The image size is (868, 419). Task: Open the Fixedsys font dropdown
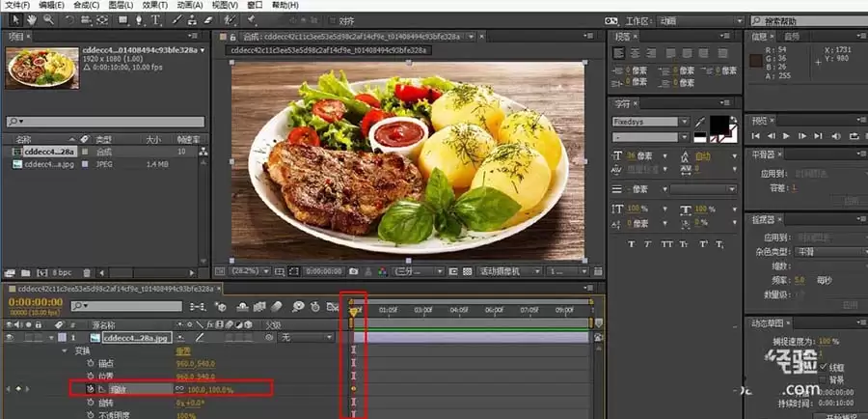point(650,122)
